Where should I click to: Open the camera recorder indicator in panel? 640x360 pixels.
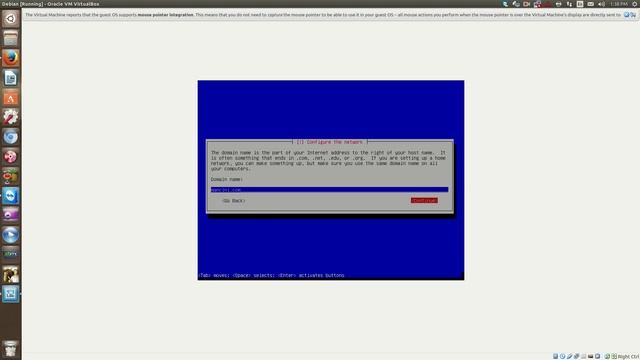tap(527, 4)
